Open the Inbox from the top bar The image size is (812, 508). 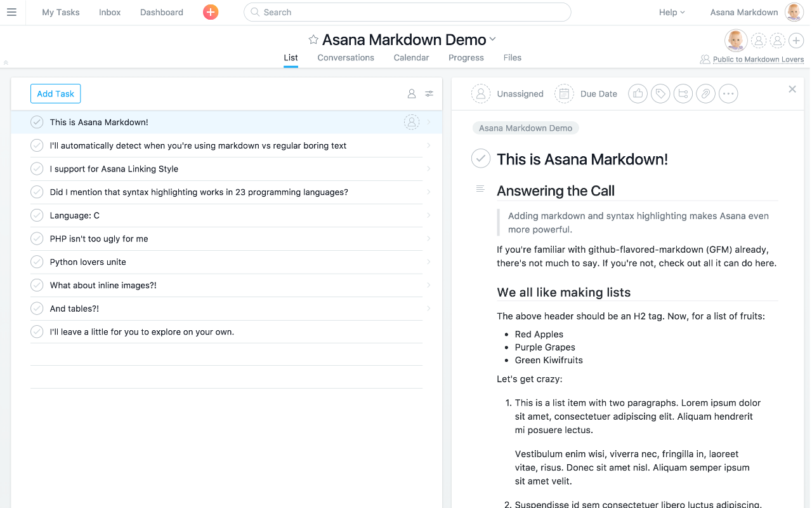click(109, 12)
